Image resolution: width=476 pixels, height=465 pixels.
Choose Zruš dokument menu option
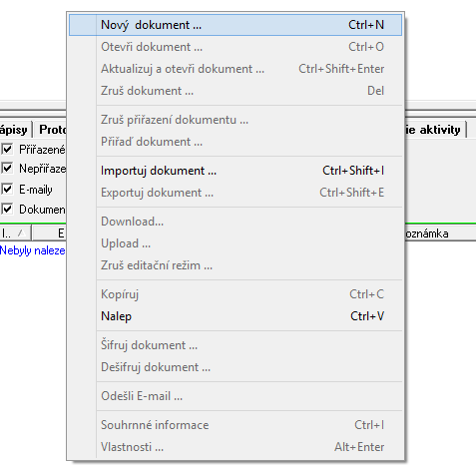pos(236,91)
